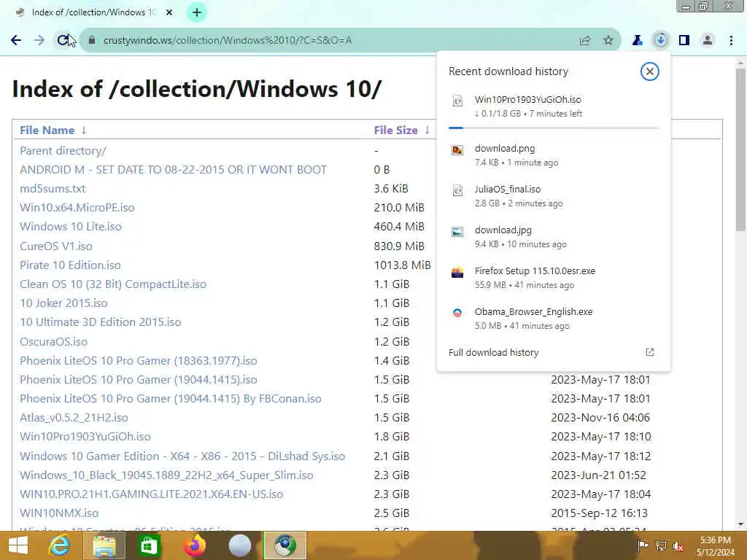
Task: Click the browser forward arrow
Action: pyautogui.click(x=39, y=41)
